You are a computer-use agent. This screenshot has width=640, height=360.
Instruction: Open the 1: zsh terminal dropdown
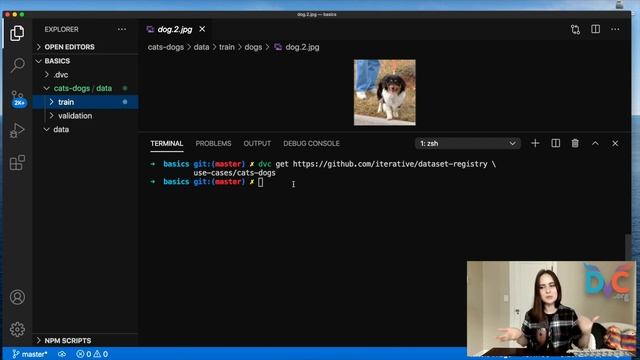(x=468, y=143)
